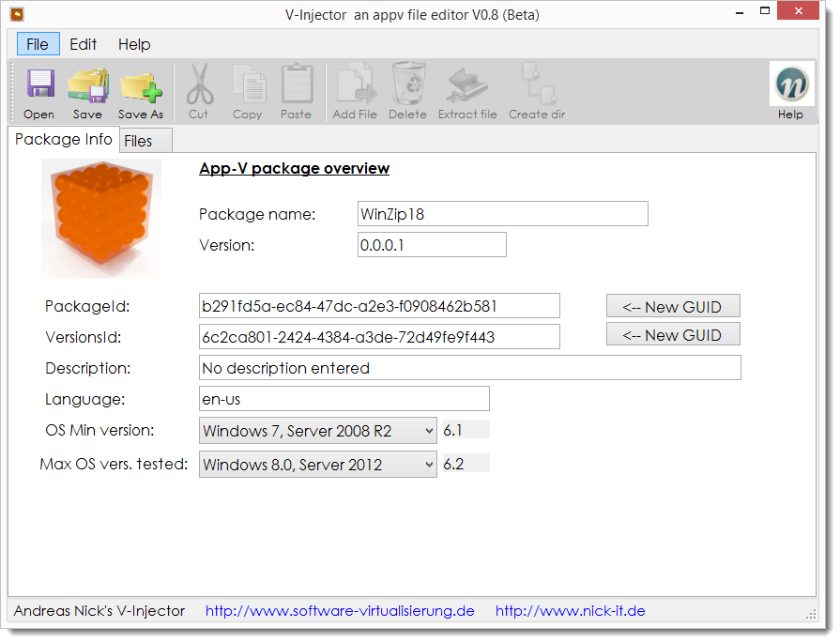Open Help via the toolbar logo icon
The height and width of the screenshot is (643, 840).
coord(791,84)
